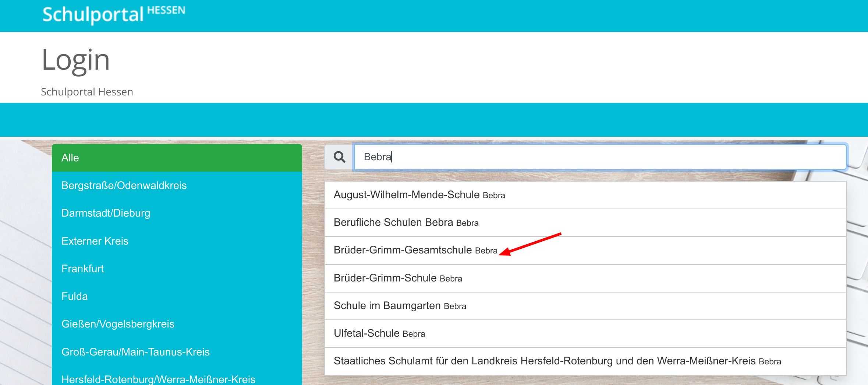This screenshot has width=868, height=385.
Task: Click the Login page heading
Action: [x=76, y=61]
